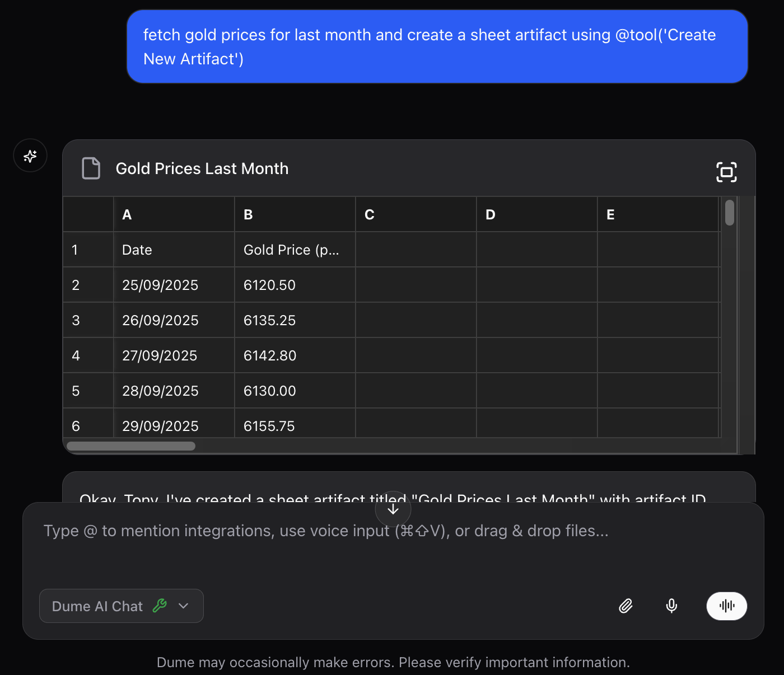The image size is (784, 675).
Task: Click the blue user message bubble
Action: 437,46
